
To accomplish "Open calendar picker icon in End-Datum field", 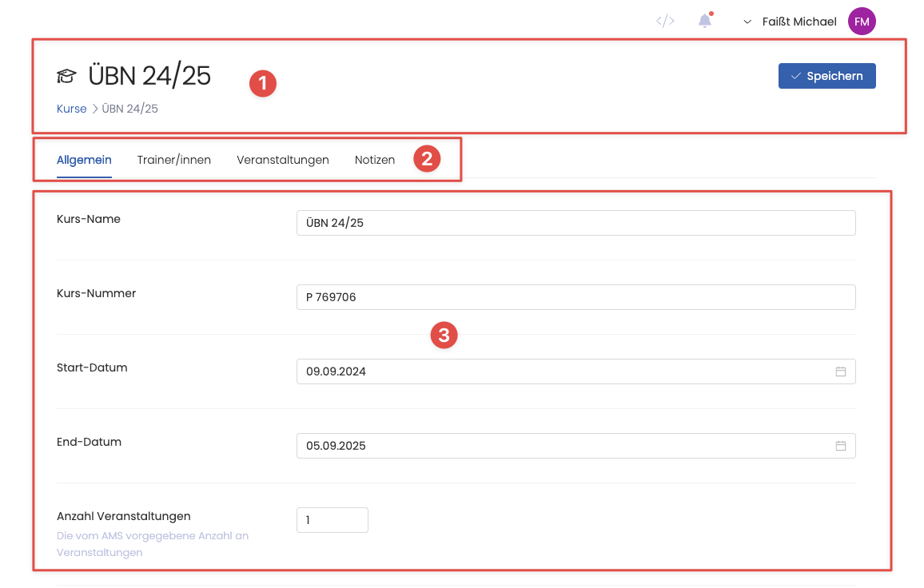I will pos(841,446).
